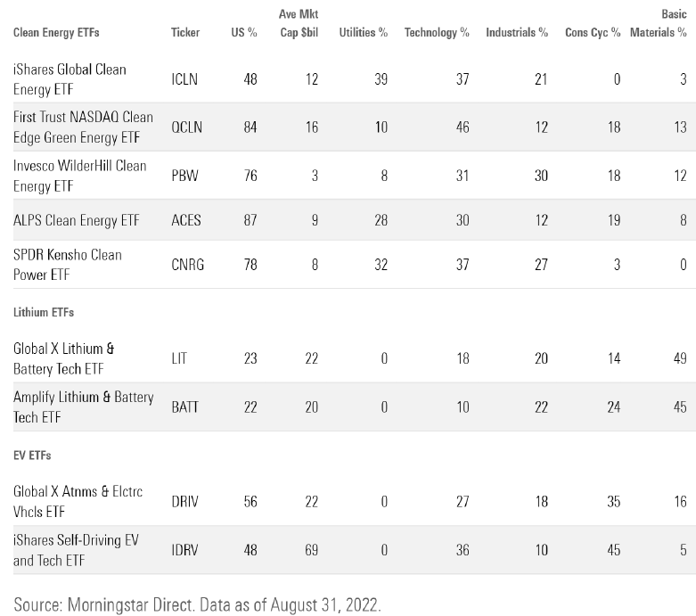Select the Technology % column header
The image size is (696, 616).
pyautogui.click(x=437, y=33)
